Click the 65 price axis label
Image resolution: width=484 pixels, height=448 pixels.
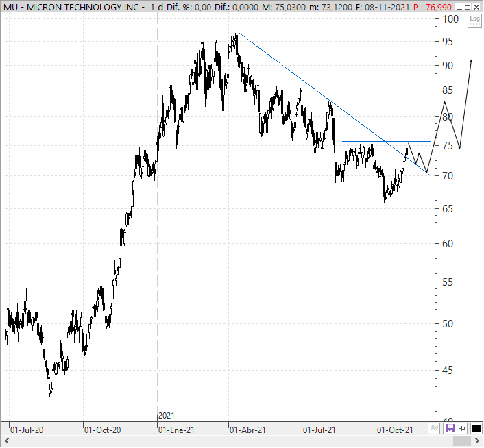point(448,209)
